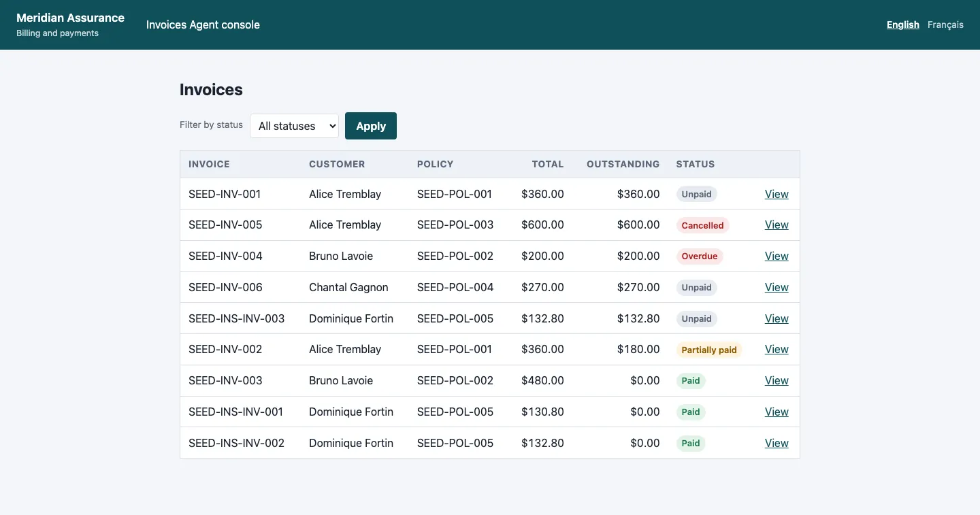View invoice SEED-INV-003

click(x=777, y=380)
